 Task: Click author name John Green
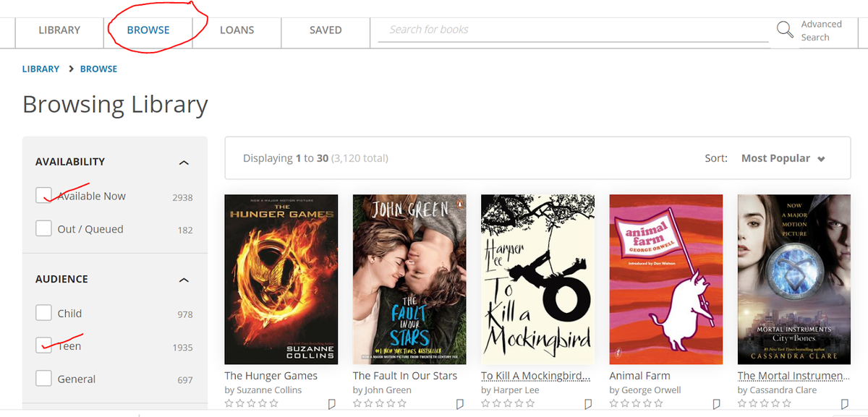[388, 390]
